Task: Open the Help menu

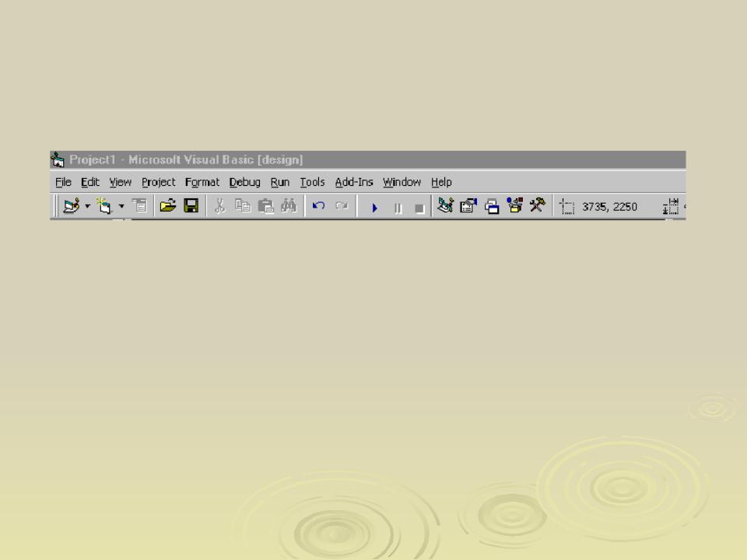Action: click(x=441, y=182)
